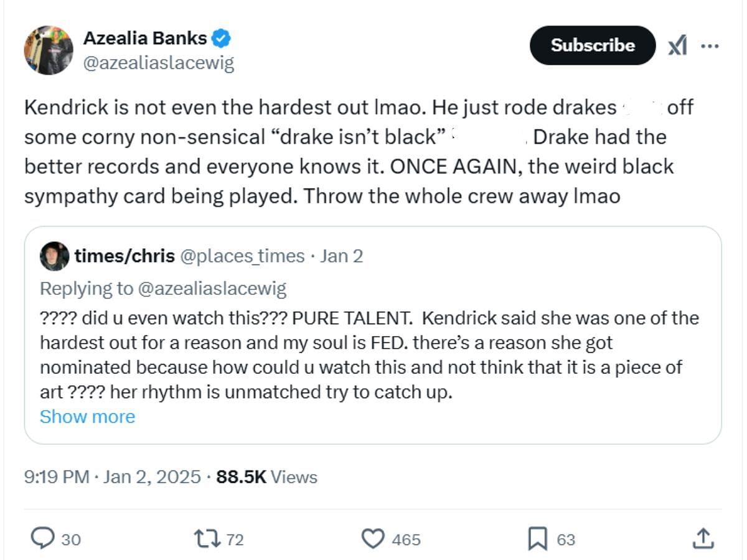This screenshot has width=747, height=560.
Task: Open Azealia Banks profile avatar
Action: coord(49,50)
